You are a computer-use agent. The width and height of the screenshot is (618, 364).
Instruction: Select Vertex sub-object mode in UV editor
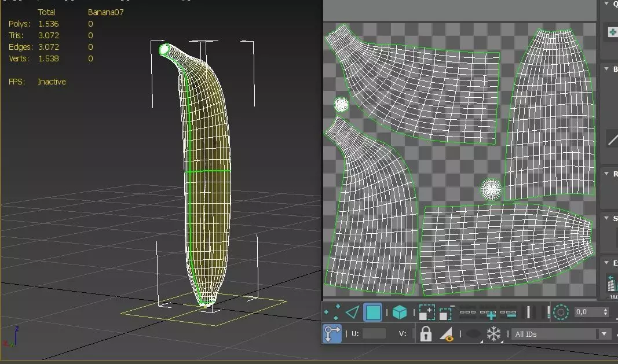[332, 312]
